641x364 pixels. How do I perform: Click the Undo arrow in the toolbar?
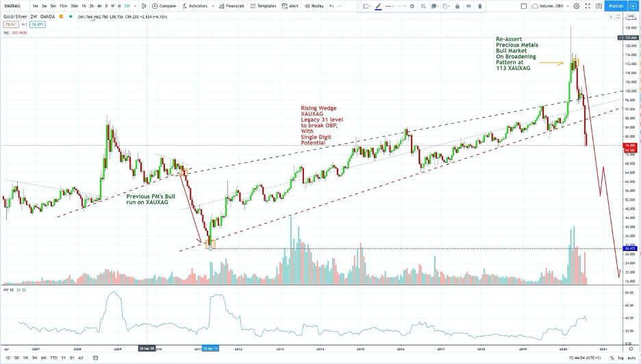(x=331, y=6)
